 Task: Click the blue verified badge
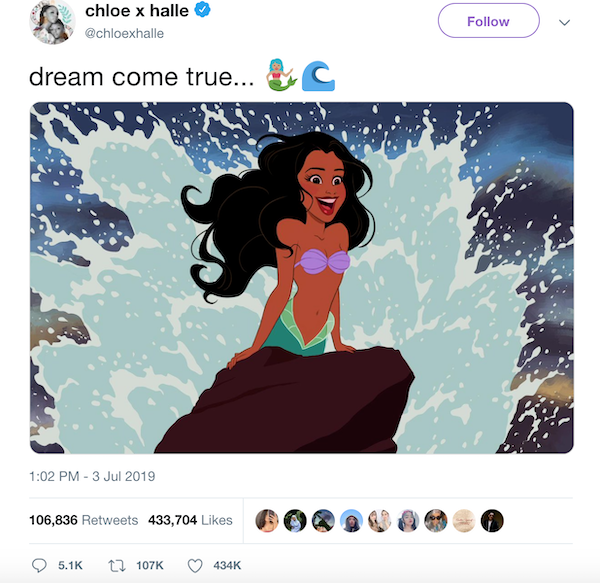click(202, 12)
